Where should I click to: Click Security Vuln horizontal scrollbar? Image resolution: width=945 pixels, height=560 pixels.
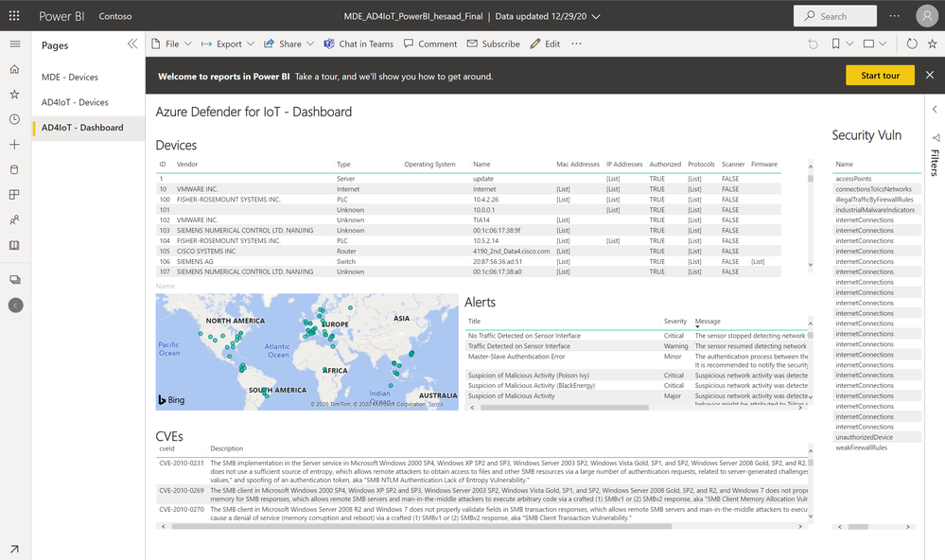pos(858,527)
